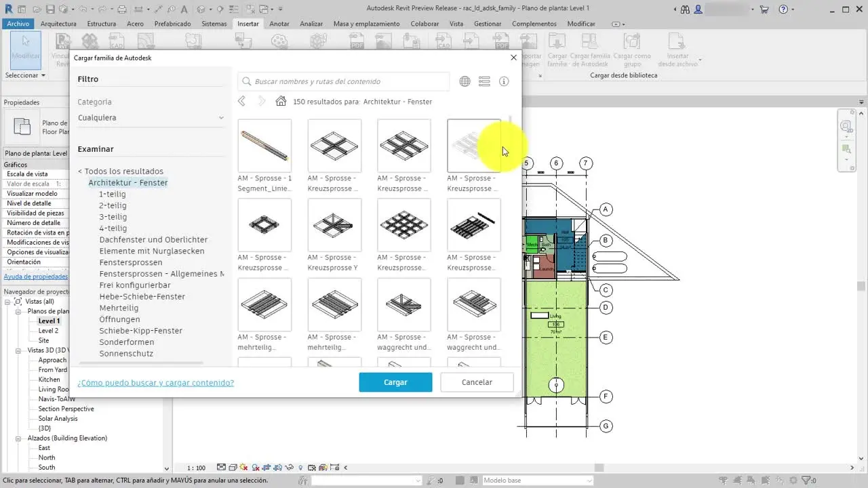
Task: Click the home icon in breadcrumb
Action: (281, 102)
